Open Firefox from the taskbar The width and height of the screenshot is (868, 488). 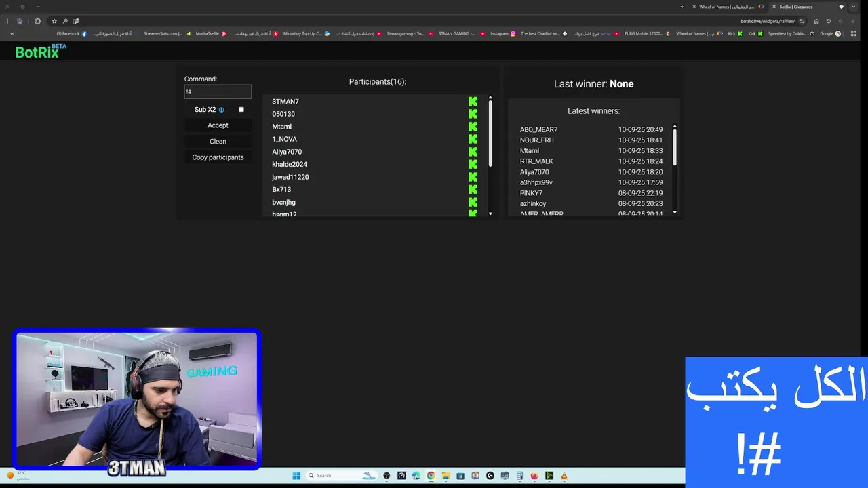534,476
